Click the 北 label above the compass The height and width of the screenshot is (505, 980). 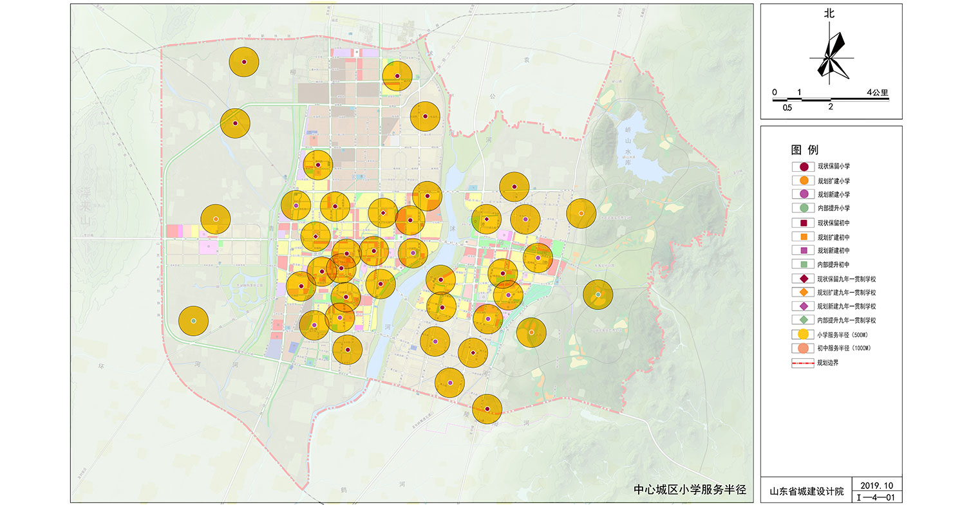829,14
